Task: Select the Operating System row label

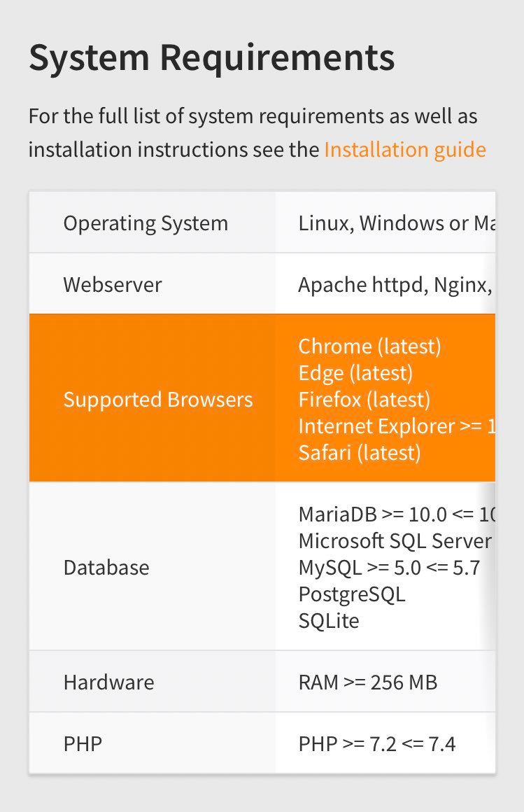Action: tap(146, 223)
